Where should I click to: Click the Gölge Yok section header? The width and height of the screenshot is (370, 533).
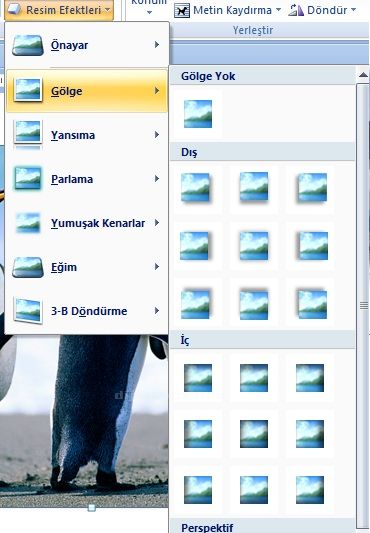coord(262,76)
